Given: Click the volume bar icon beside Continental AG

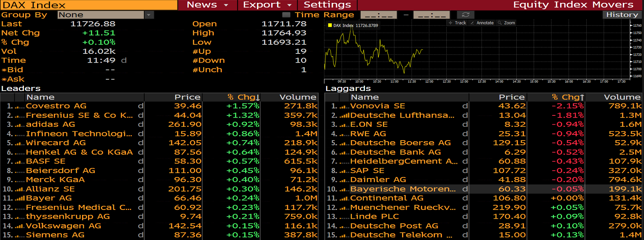Looking at the screenshot, I should coord(344,198).
